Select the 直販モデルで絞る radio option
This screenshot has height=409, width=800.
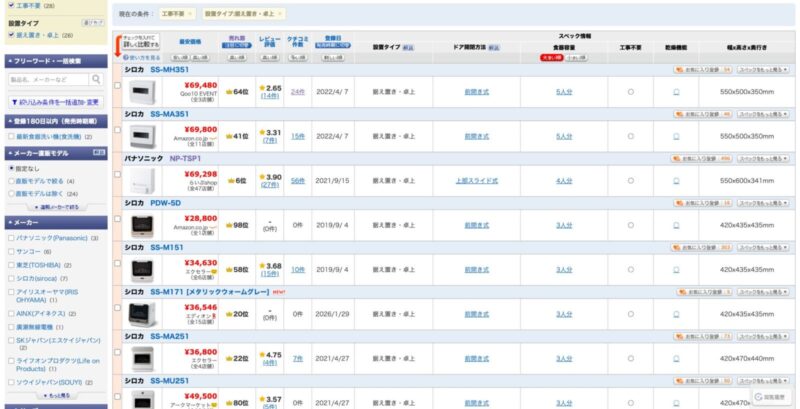[10, 181]
